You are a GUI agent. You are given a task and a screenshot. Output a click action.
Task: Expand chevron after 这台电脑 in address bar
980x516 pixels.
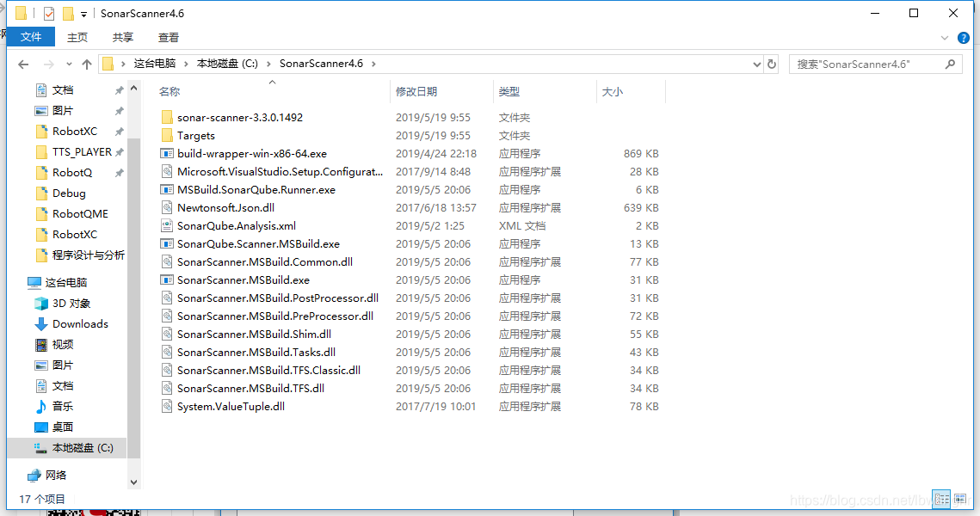click(x=186, y=64)
